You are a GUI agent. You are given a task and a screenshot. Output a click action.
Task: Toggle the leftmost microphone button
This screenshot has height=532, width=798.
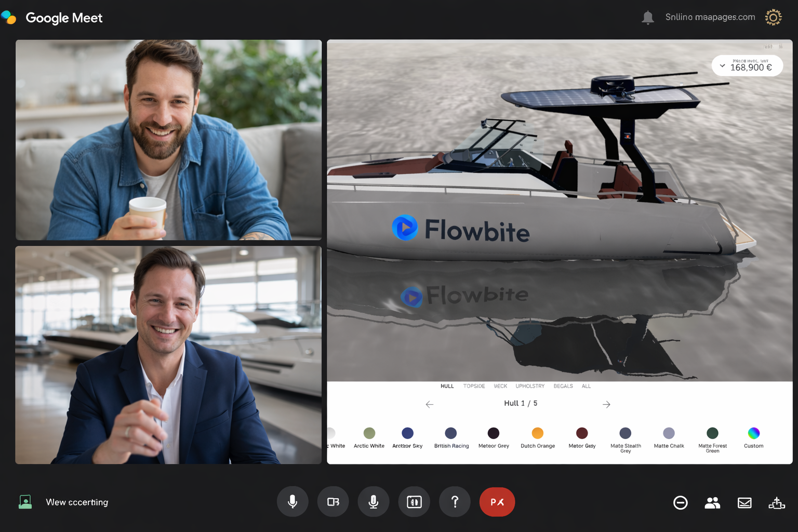[x=292, y=502]
